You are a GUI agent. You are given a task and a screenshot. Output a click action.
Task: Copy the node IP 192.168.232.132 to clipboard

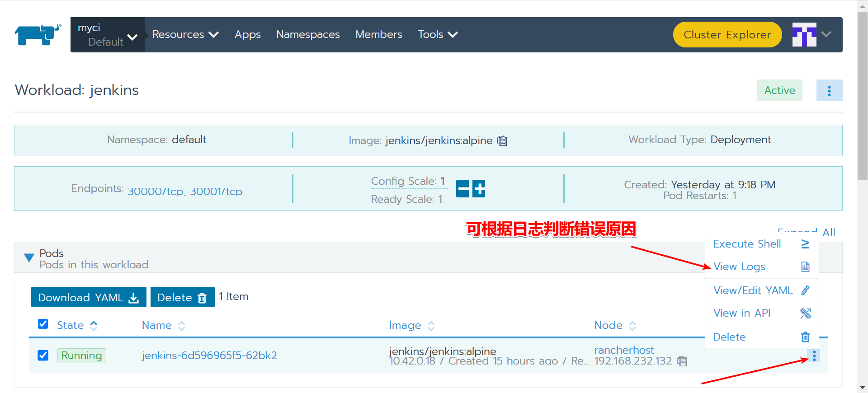pos(682,361)
